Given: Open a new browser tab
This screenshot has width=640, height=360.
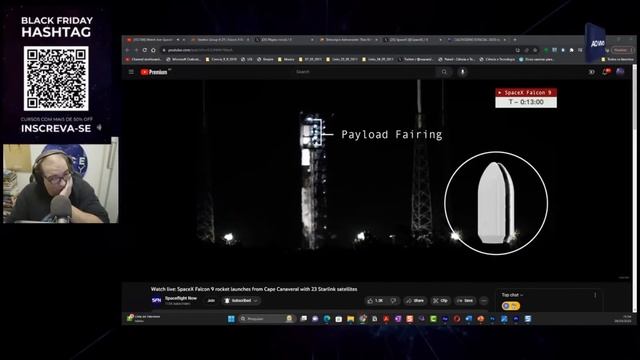Looking at the screenshot, I should point(515,40).
